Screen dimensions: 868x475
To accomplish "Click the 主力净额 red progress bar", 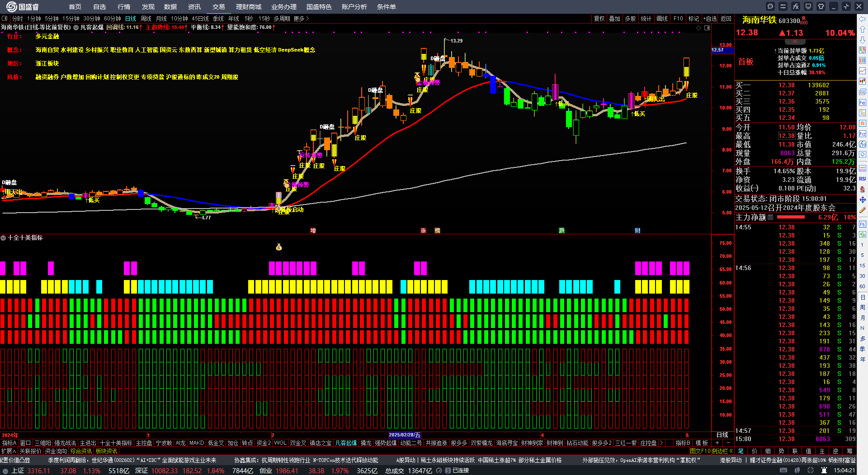I will [x=791, y=217].
